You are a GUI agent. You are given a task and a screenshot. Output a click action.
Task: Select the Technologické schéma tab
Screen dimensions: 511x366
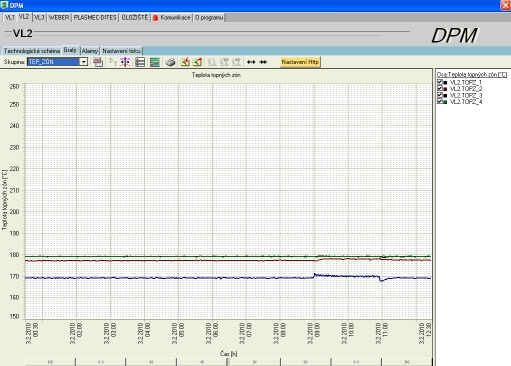point(32,51)
